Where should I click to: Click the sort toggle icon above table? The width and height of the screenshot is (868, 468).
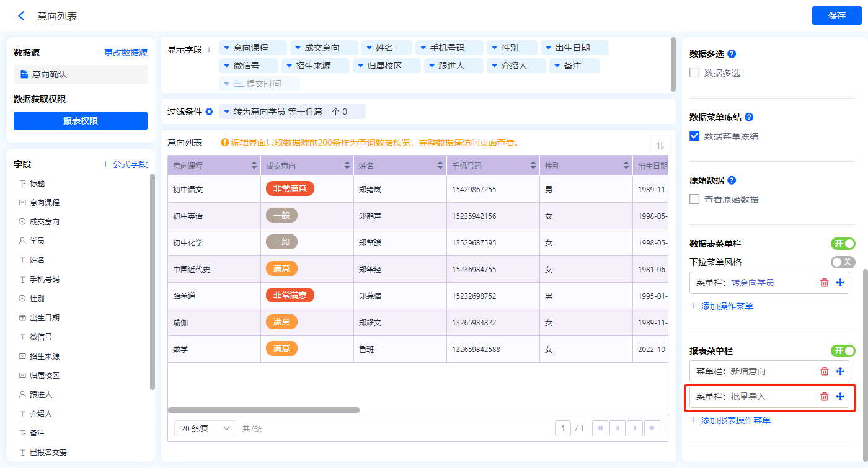point(660,146)
